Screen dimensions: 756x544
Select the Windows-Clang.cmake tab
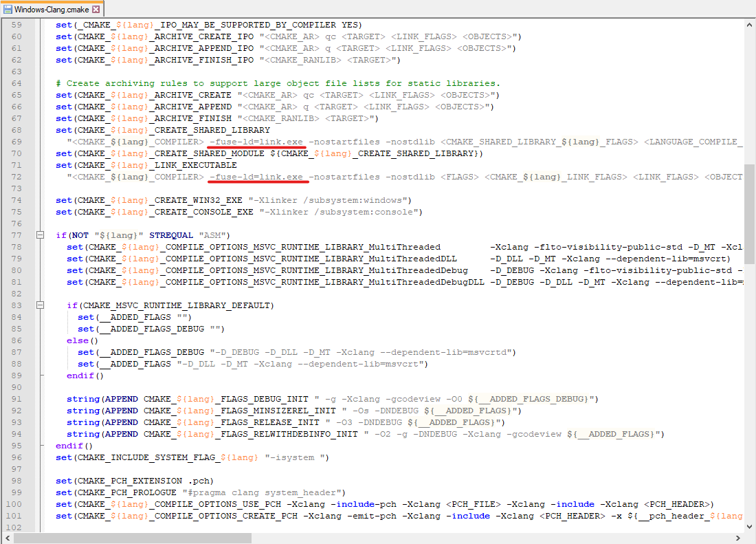[x=48, y=10]
